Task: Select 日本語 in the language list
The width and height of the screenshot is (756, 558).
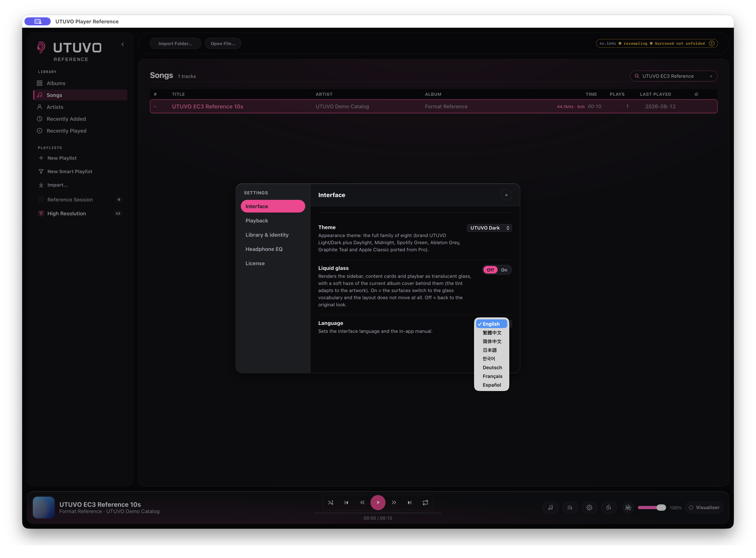Action: coord(491,350)
